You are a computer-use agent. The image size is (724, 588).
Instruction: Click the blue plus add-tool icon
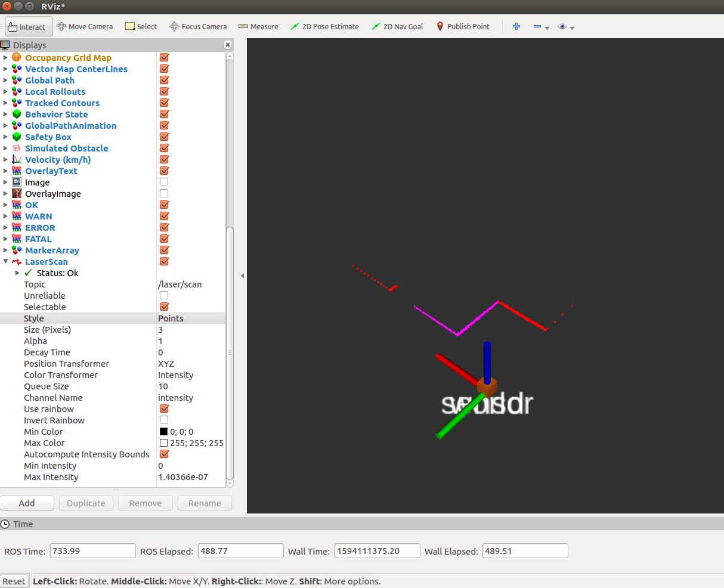click(516, 27)
